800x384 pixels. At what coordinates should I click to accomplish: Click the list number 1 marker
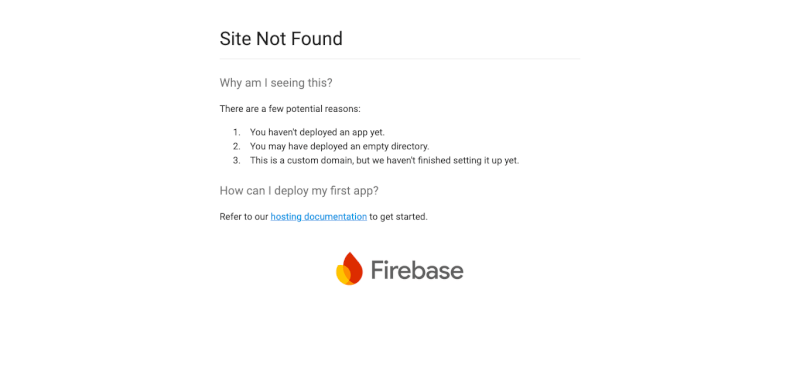coord(236,132)
